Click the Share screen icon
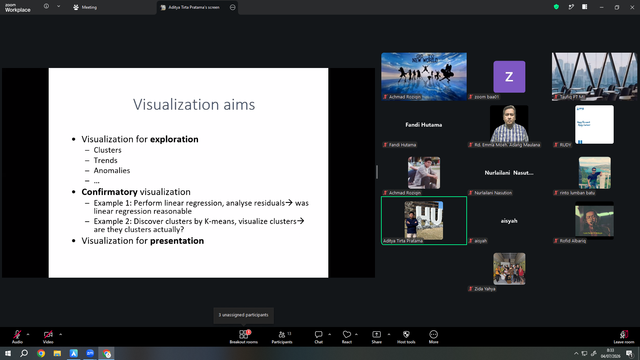Image resolution: width=640 pixels, height=360 pixels. [x=376, y=337]
